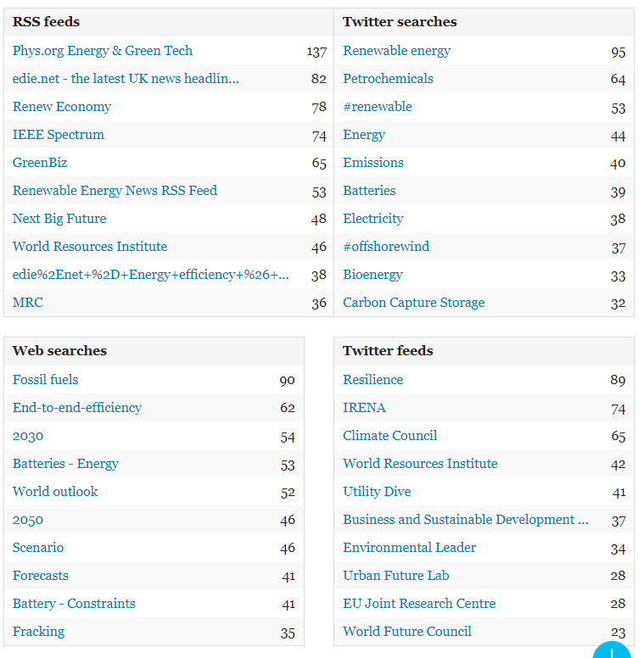Screen dimensions: 644x658
Task: Select the IEEE Spectrum feed link
Action: 59,135
